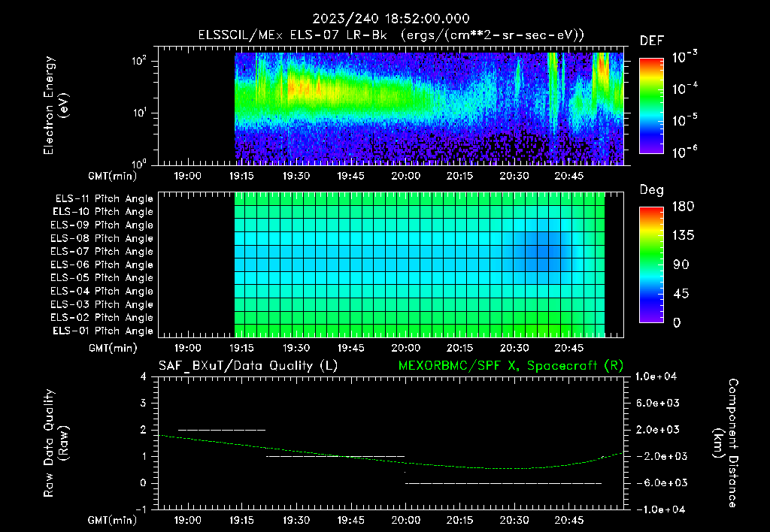Screen dimensions: 770x532
Task: Click the Deg color bar label
Action: click(652, 190)
